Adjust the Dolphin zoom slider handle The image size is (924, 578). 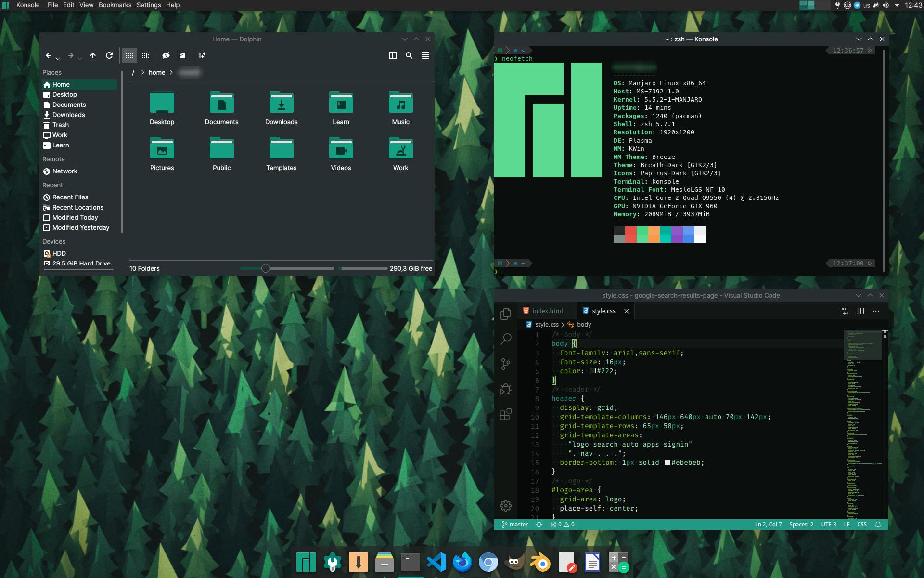point(265,268)
